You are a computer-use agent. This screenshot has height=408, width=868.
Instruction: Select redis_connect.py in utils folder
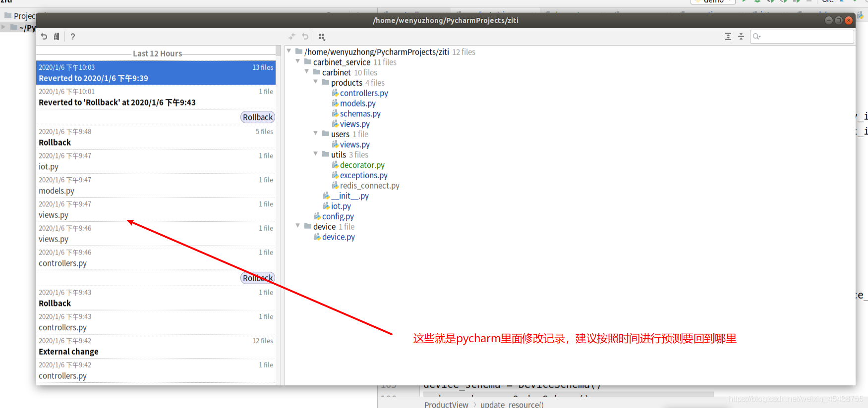pyautogui.click(x=370, y=186)
